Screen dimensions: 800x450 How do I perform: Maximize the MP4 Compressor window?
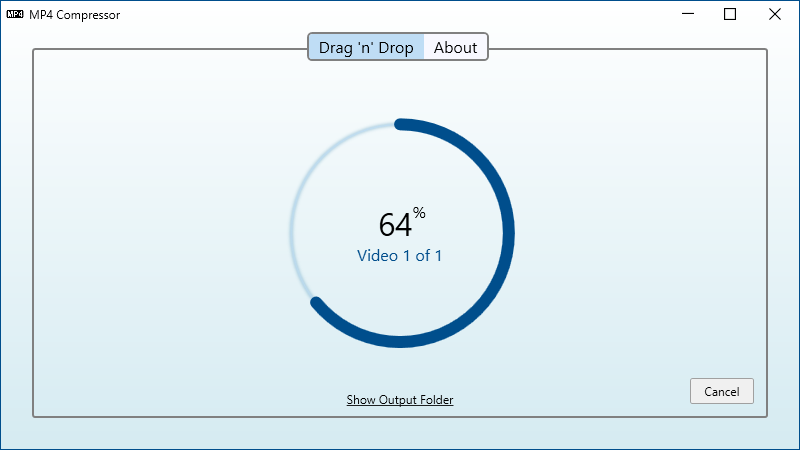click(730, 14)
